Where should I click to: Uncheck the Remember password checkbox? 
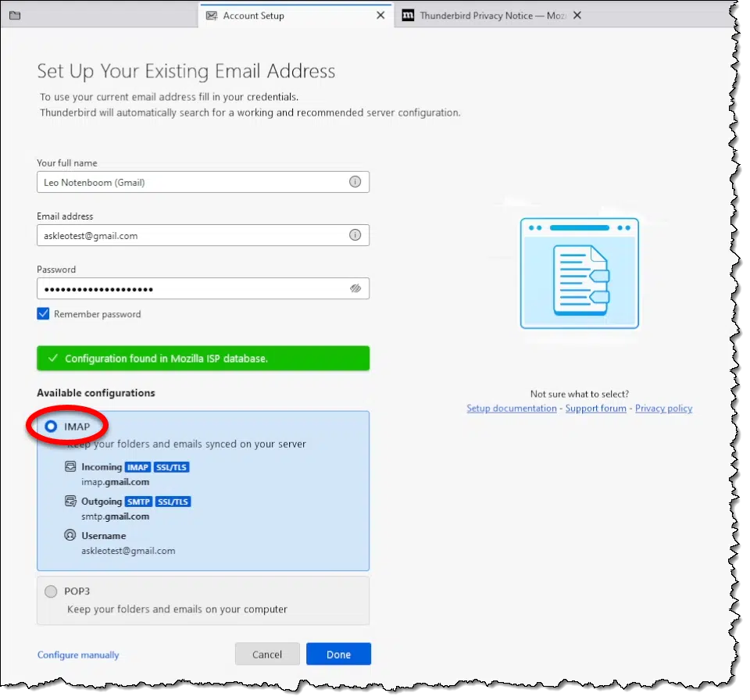[x=43, y=314]
